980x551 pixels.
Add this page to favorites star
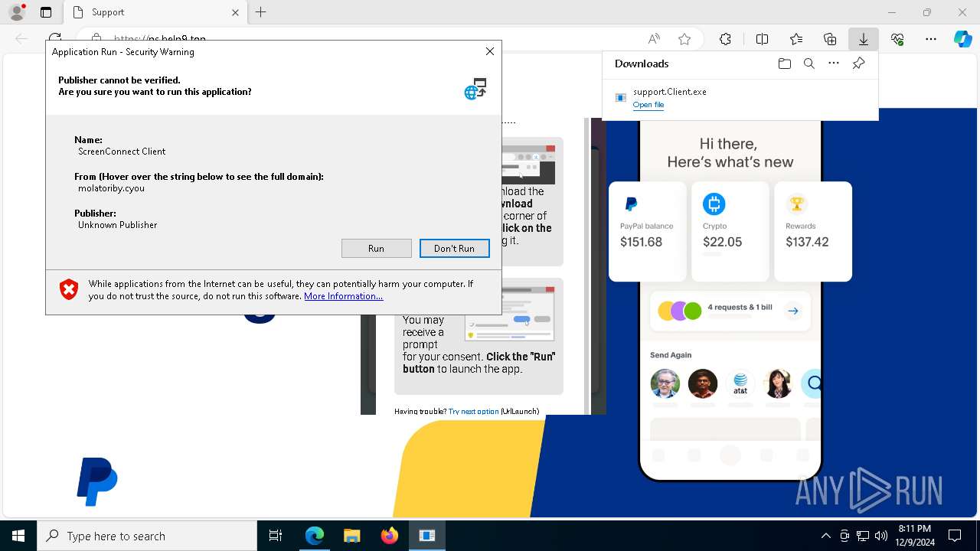click(684, 39)
